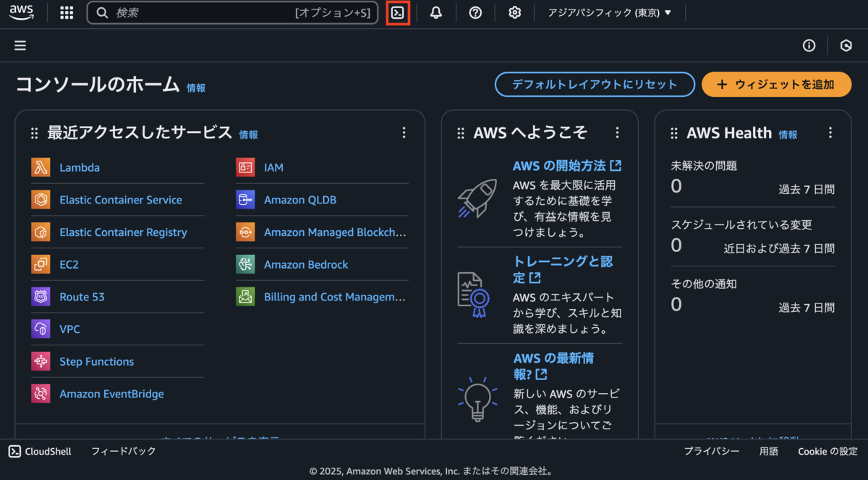Screen dimensions: 868x480
Task: Click the スケジュールされている変更 label
Action: 741,224
